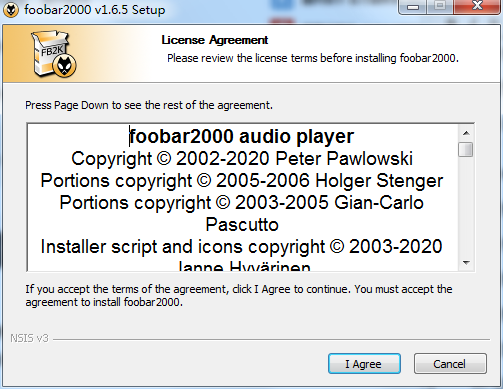Place cursor in 'foobar2000 audio player' heading
The image size is (503, 389).
pyautogui.click(x=241, y=136)
